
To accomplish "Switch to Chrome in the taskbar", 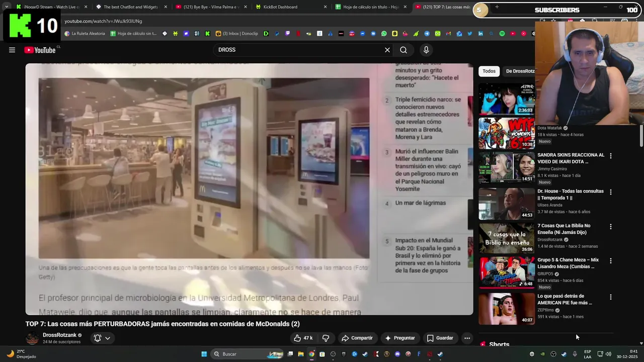I will coord(311,354).
